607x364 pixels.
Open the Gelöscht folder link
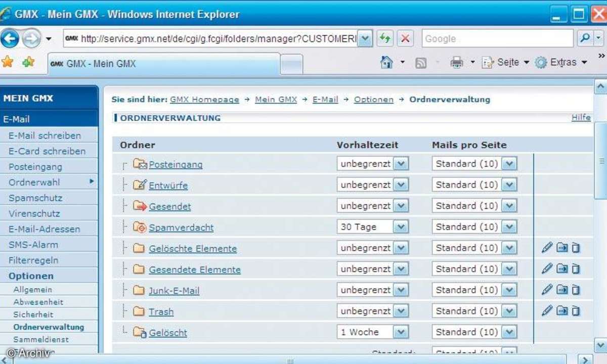click(x=168, y=333)
